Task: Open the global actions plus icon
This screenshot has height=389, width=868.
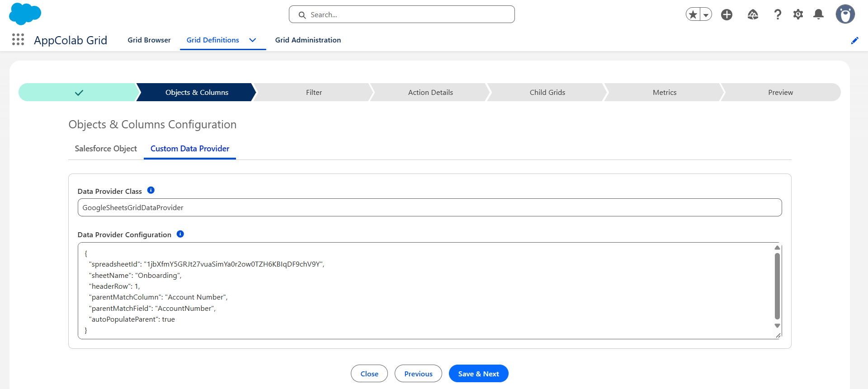Action: [726, 14]
